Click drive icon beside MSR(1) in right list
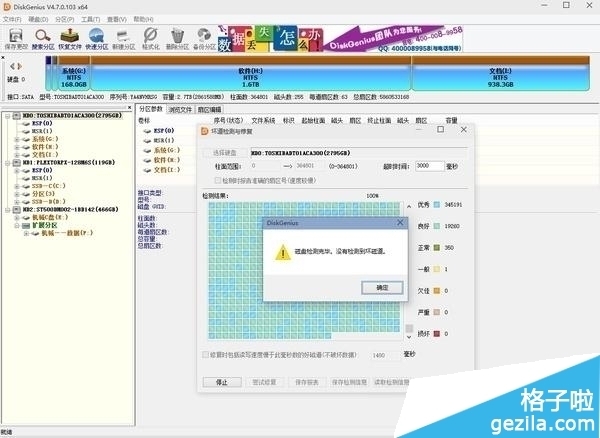This screenshot has width=600, height=438. (147, 140)
